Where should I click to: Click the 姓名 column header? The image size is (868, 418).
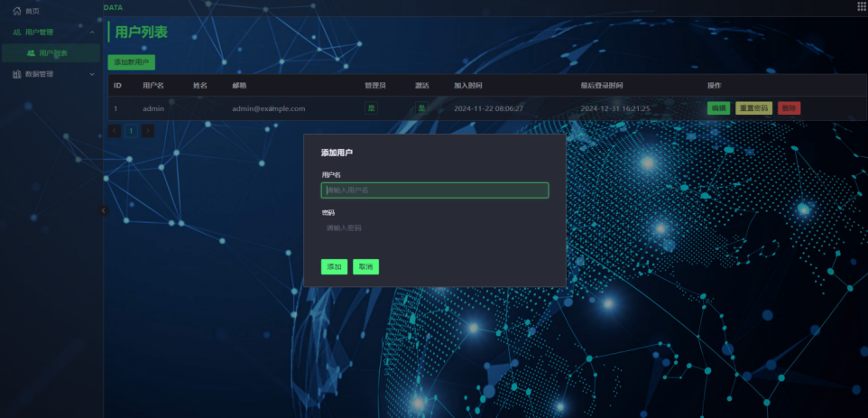[x=199, y=86]
